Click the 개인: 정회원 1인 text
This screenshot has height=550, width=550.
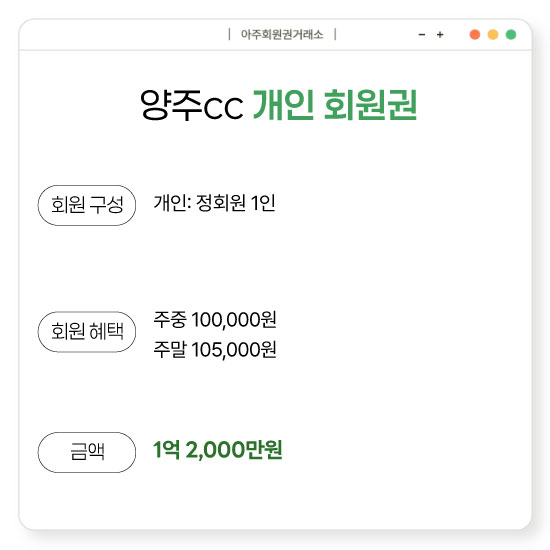pos(214,203)
